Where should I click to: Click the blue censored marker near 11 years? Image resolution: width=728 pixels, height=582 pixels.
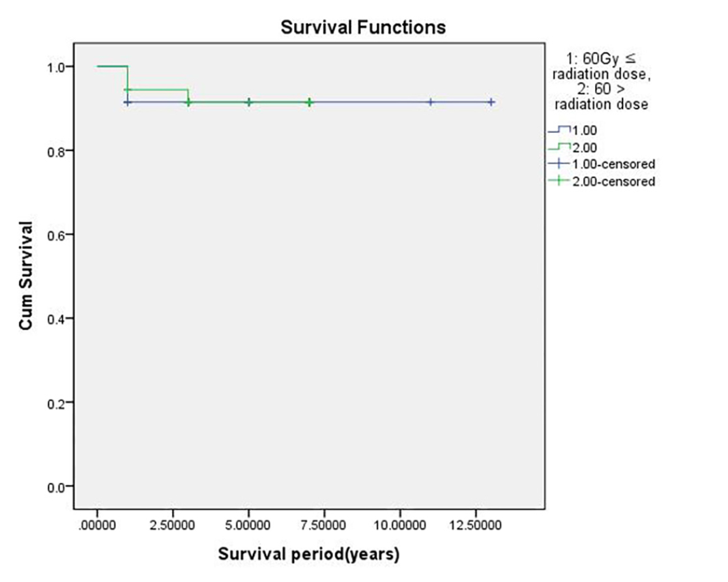click(430, 102)
